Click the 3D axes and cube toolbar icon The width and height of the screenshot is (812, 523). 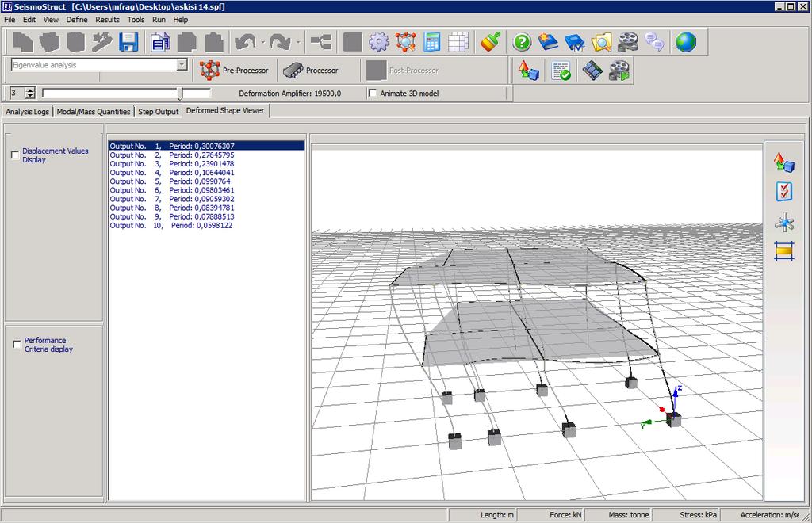(x=529, y=71)
